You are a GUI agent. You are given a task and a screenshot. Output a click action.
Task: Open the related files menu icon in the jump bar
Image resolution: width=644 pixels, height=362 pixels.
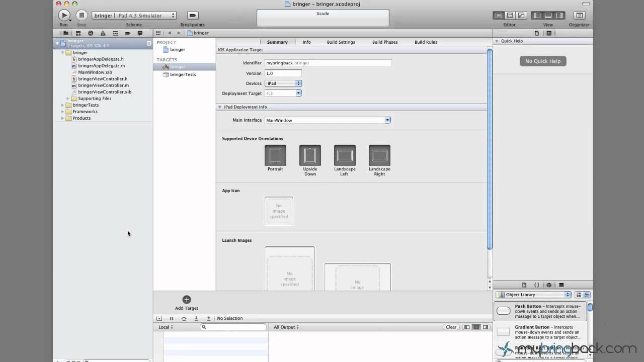point(158,33)
